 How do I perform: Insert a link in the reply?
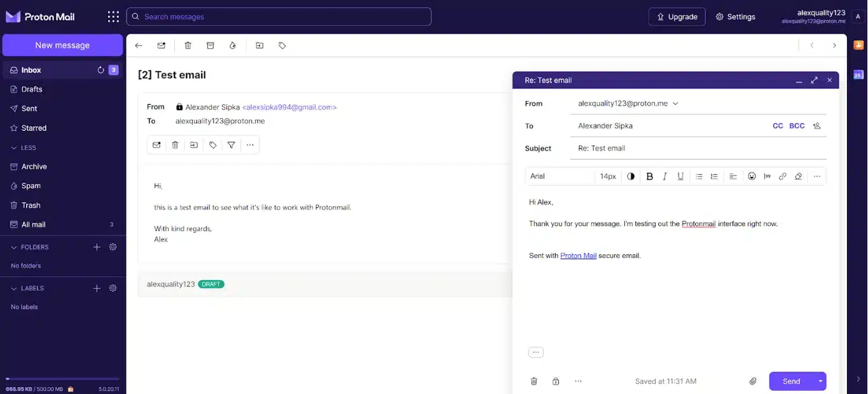(783, 177)
